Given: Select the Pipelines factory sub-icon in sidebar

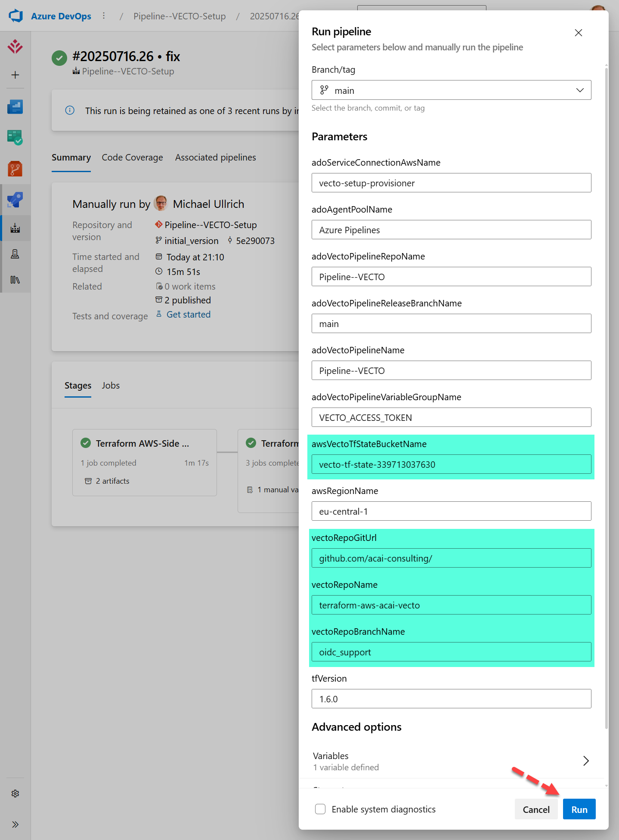Looking at the screenshot, I should pyautogui.click(x=15, y=228).
